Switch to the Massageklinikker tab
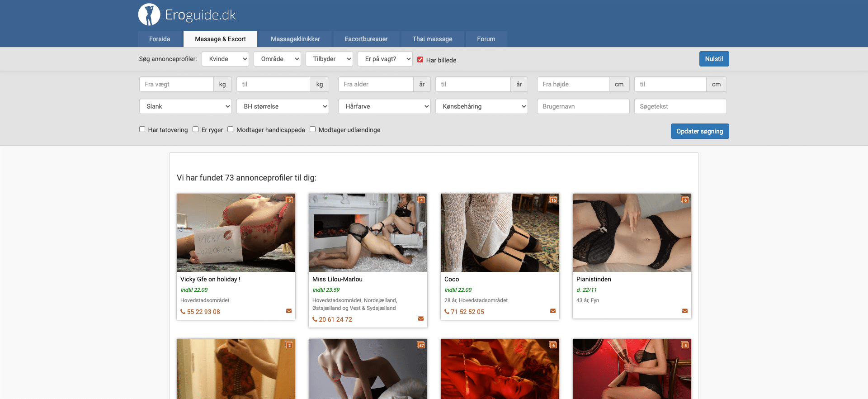This screenshot has height=399, width=868. [x=295, y=39]
